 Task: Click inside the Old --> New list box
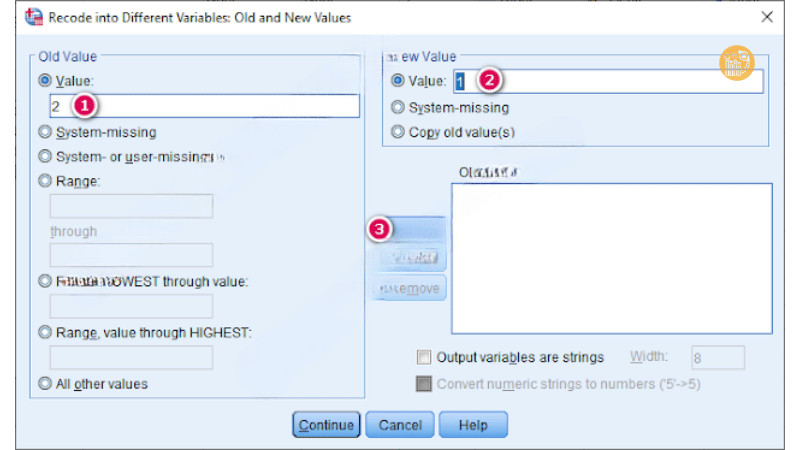tap(611, 258)
